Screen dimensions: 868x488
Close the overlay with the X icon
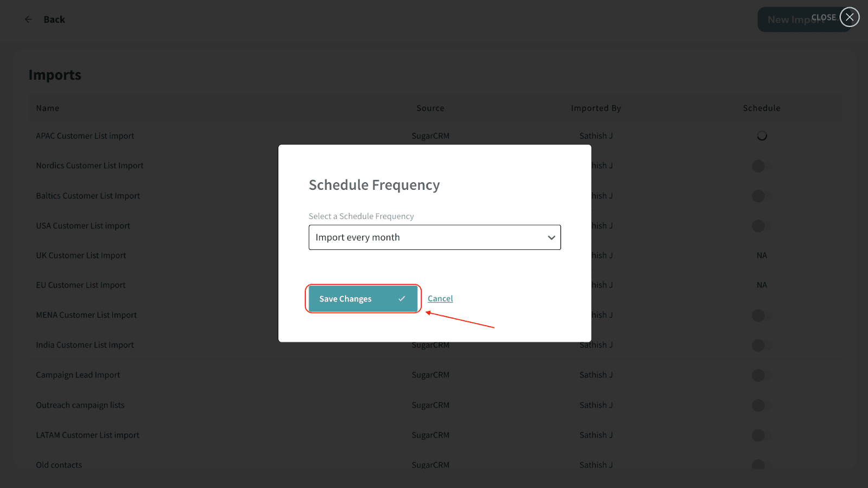[850, 17]
